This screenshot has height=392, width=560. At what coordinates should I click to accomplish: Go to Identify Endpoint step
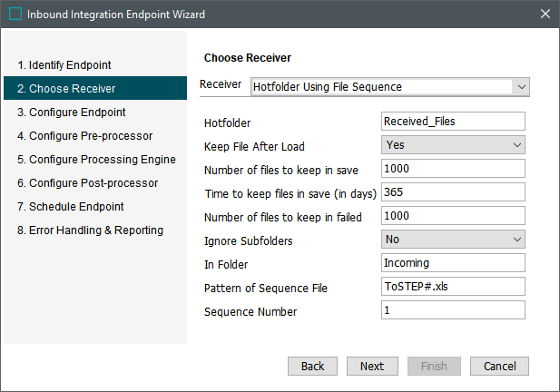pyautogui.click(x=64, y=65)
